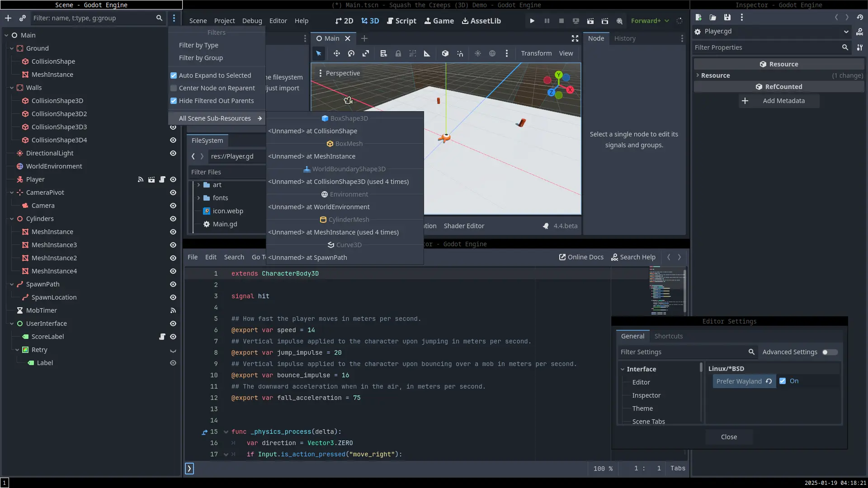Toggle the Advanced Settings switch
This screenshot has width=868, height=488.
(x=830, y=352)
